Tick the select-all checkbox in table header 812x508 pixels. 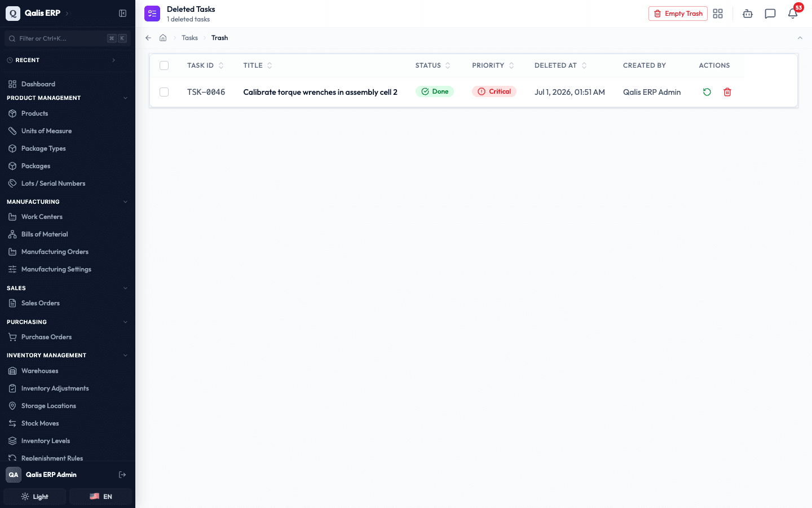(x=164, y=65)
